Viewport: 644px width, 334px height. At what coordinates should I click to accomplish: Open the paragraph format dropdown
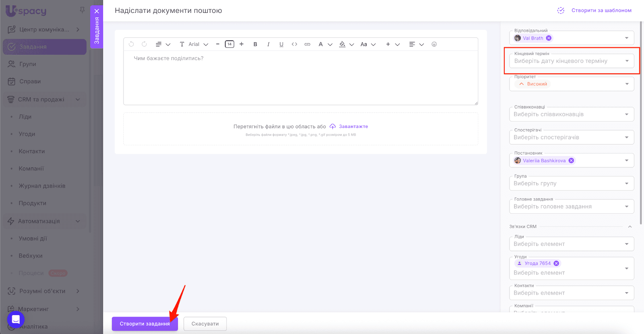(x=163, y=44)
